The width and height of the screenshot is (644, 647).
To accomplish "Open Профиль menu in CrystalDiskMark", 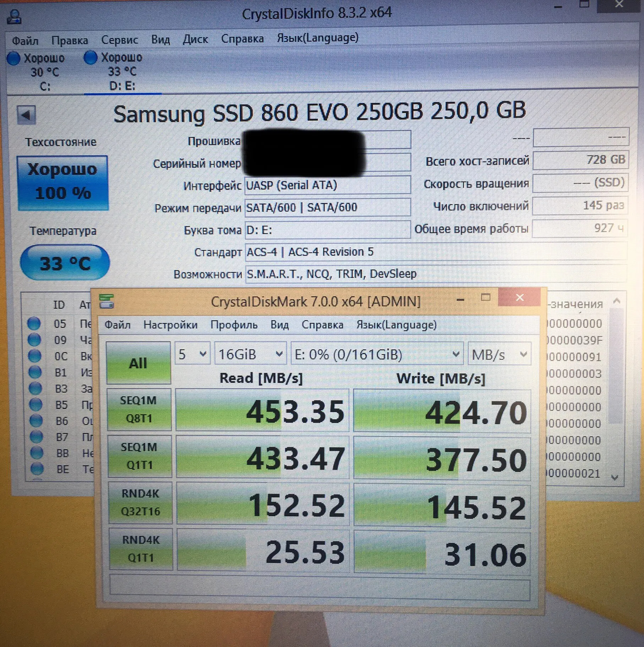I will point(234,325).
